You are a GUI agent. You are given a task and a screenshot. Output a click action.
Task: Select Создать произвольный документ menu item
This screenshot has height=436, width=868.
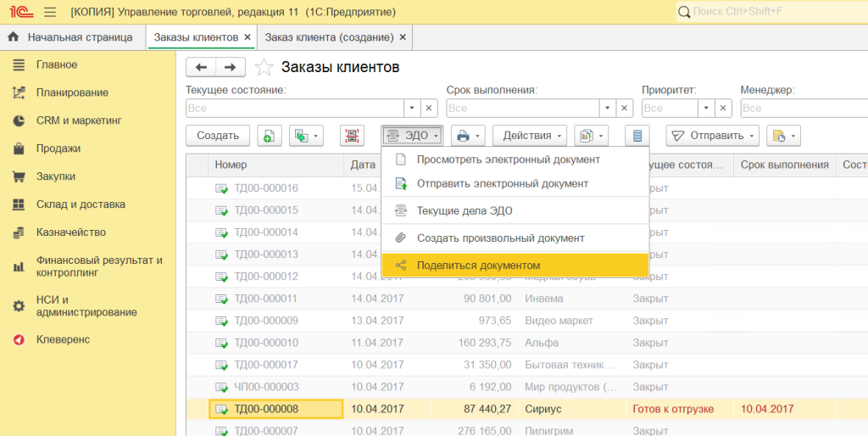point(515,238)
